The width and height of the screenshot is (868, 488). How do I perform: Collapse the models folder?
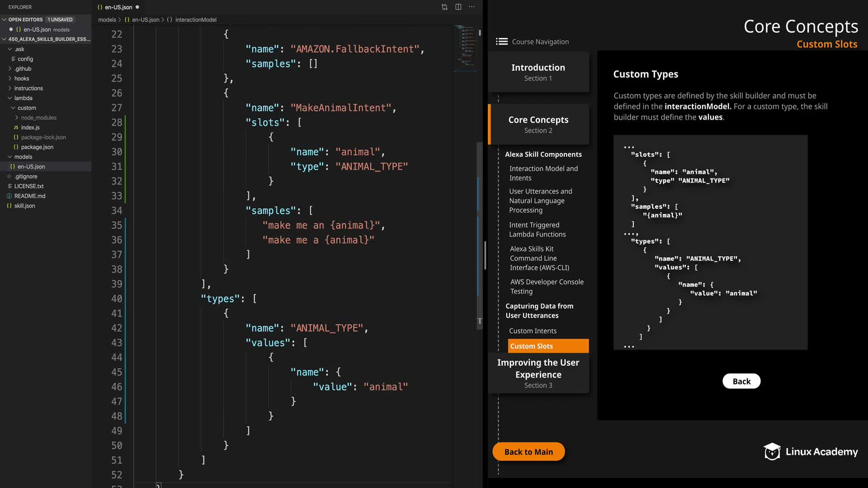10,157
